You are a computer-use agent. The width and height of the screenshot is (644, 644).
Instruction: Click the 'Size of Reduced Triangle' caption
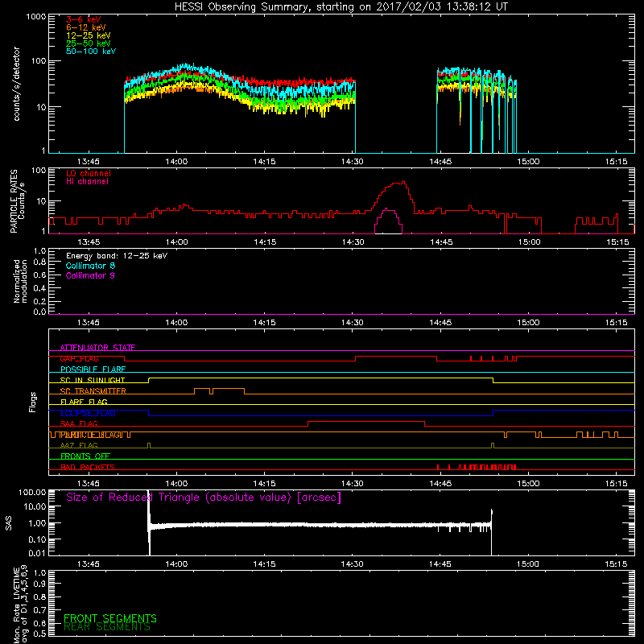[x=204, y=497]
